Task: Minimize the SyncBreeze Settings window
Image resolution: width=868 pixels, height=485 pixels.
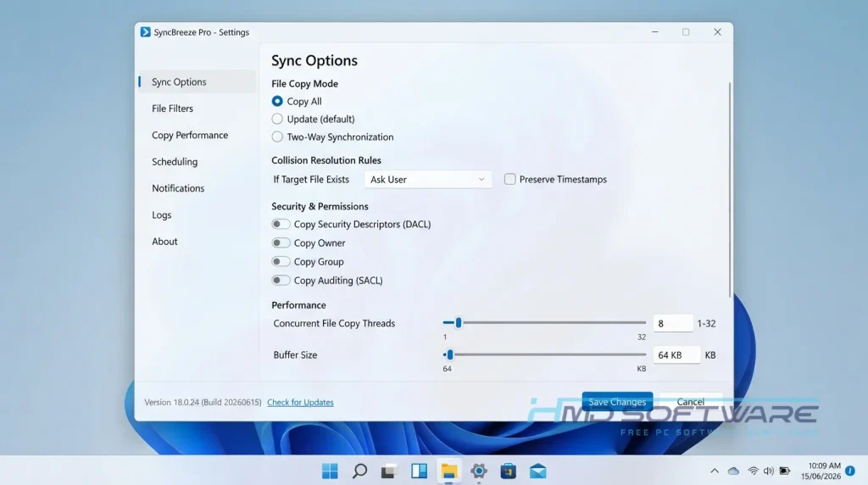Action: [655, 32]
